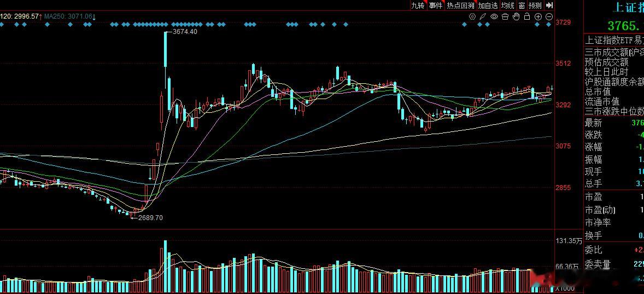Click the green 3765 index price
Screen dimensions: 644x294
625,26
